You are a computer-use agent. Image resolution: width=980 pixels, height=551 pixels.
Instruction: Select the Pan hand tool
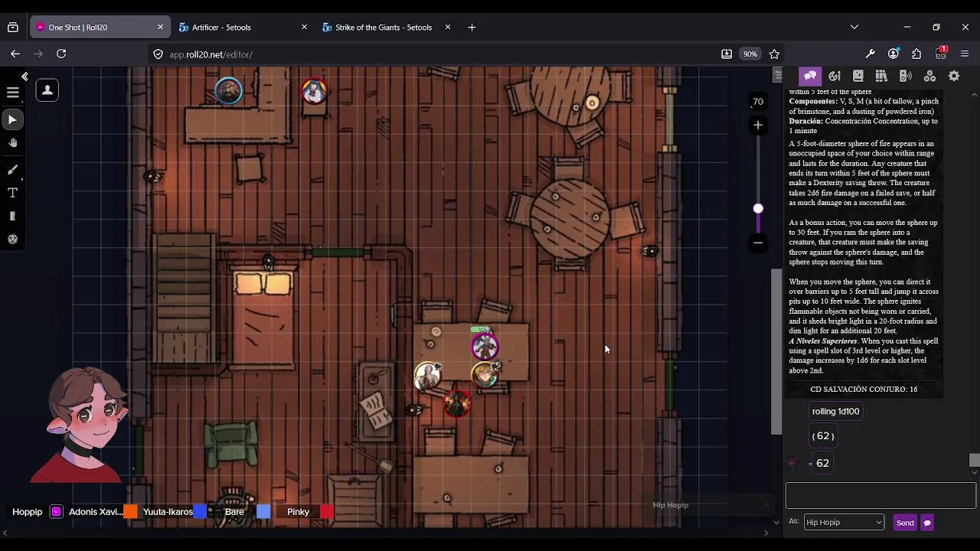coord(12,143)
